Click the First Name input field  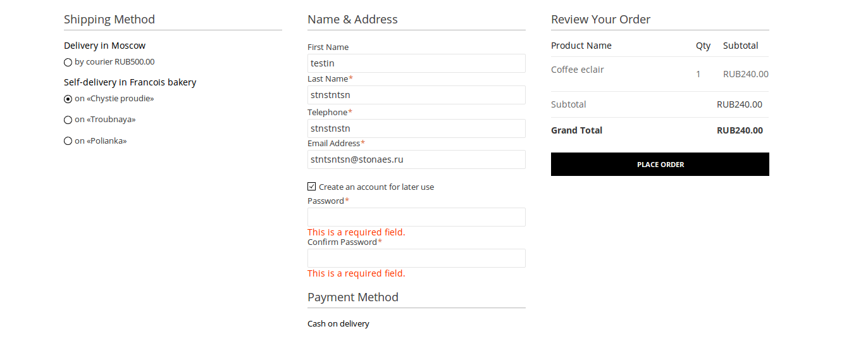coord(416,63)
